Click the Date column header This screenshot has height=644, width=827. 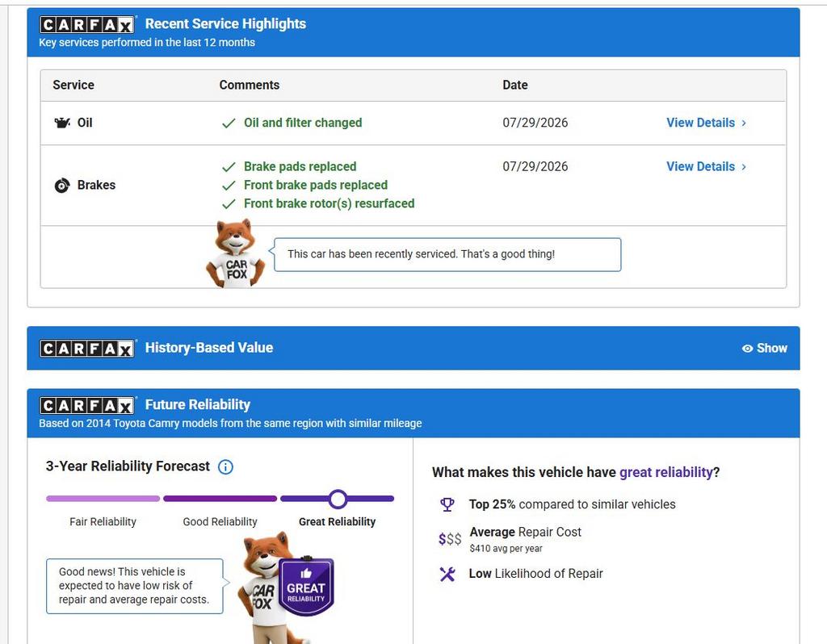(515, 85)
